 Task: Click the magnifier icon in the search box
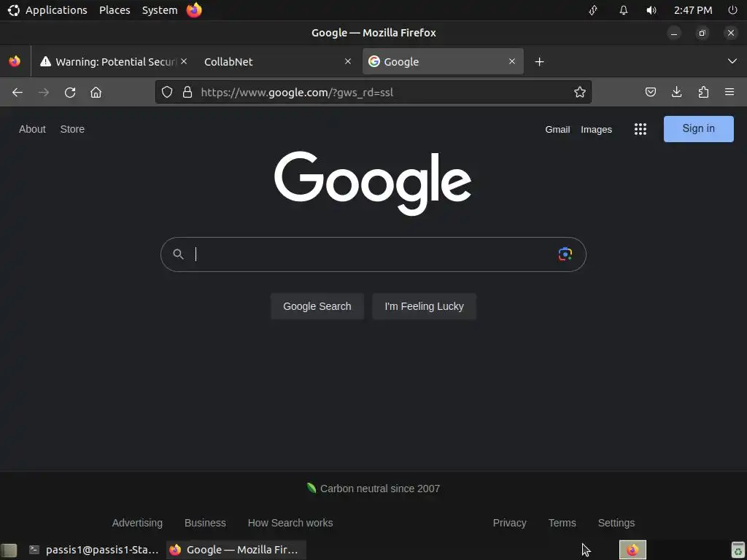click(x=178, y=254)
